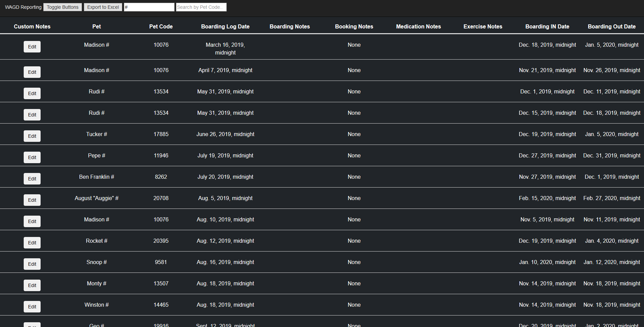
Task: Click boarding out date Jan. 4, 2020
Action: [x=612, y=241]
